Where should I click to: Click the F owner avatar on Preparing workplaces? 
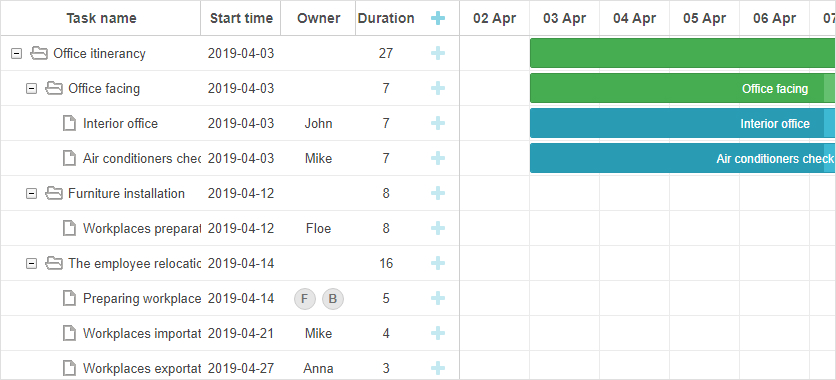[305, 299]
